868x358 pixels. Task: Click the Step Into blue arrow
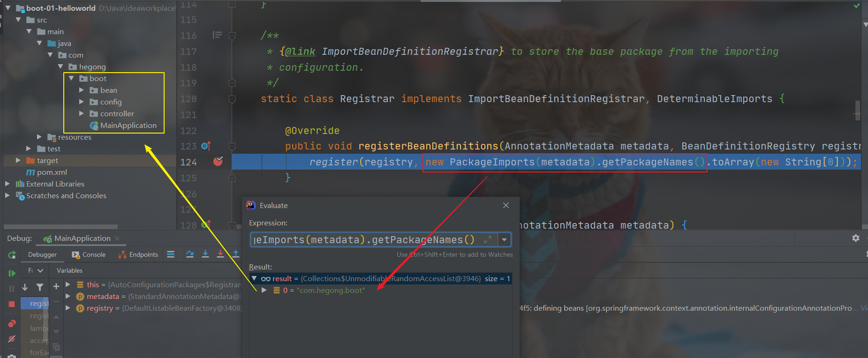205,254
